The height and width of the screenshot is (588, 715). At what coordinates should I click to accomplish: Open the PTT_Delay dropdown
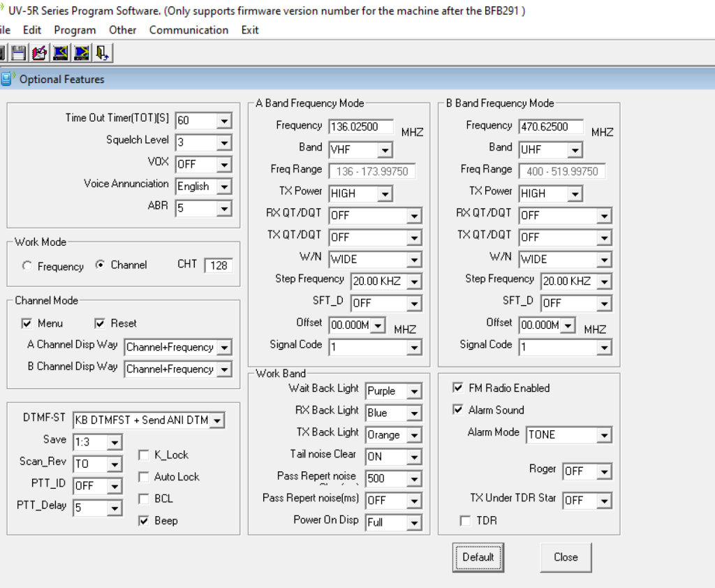click(115, 508)
